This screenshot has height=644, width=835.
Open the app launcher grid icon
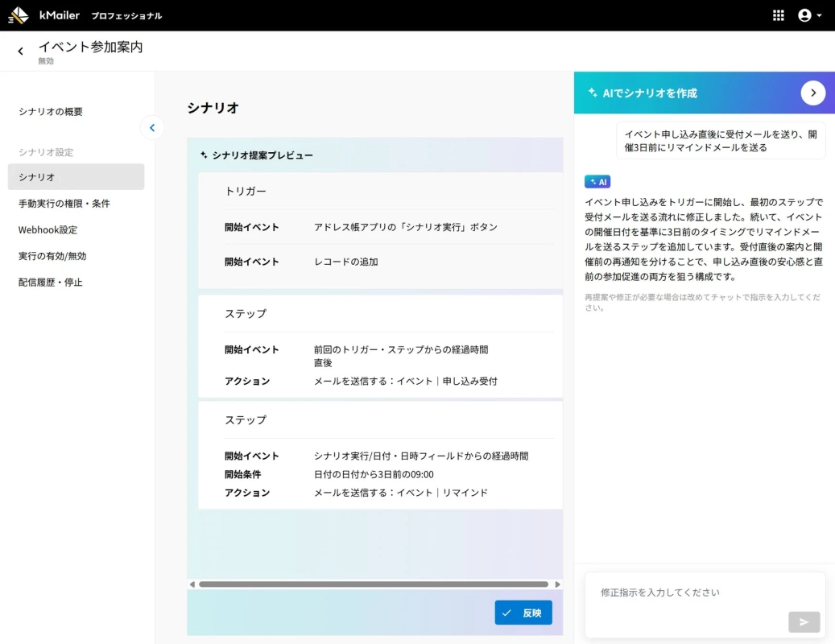pos(778,14)
